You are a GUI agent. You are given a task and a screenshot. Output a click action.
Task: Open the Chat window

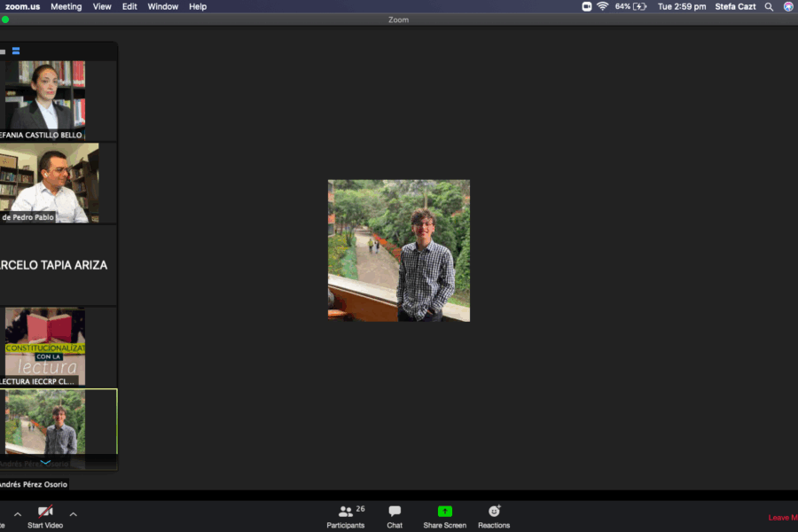tap(395, 516)
